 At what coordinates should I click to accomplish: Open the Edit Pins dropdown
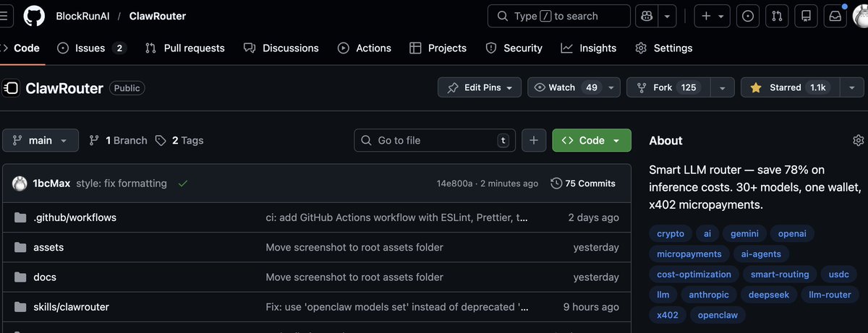(x=480, y=87)
